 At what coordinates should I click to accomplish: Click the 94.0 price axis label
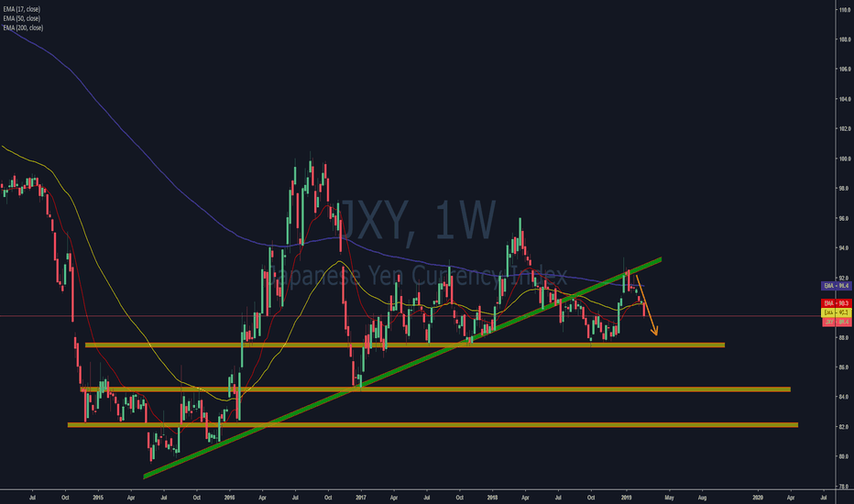tap(845, 248)
